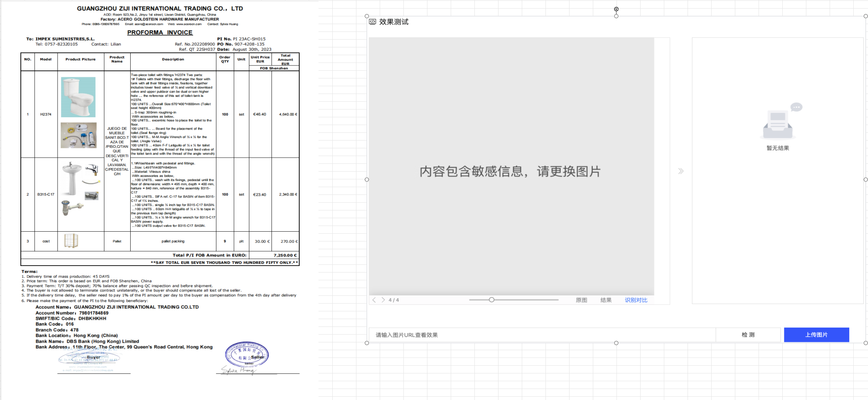Screen dimensions: 868x400
Task: Click the account number 79801784869
Action: click(x=94, y=313)
